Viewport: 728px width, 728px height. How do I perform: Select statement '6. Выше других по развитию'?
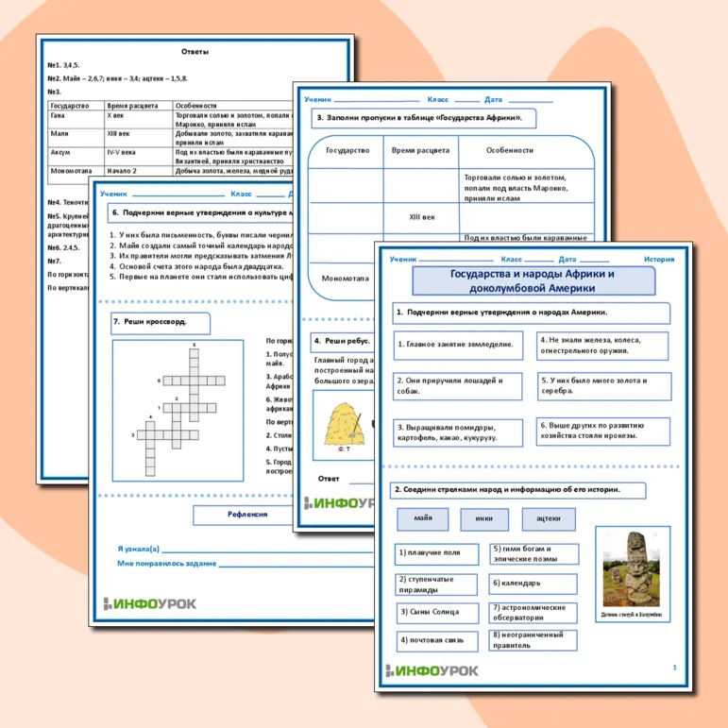(x=603, y=431)
